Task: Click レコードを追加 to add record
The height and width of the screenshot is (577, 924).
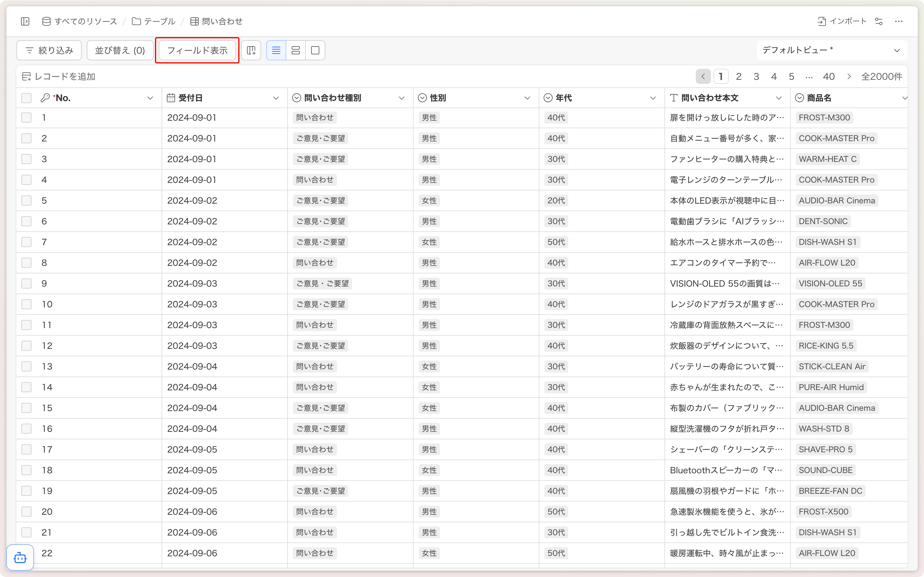Action: 59,77
